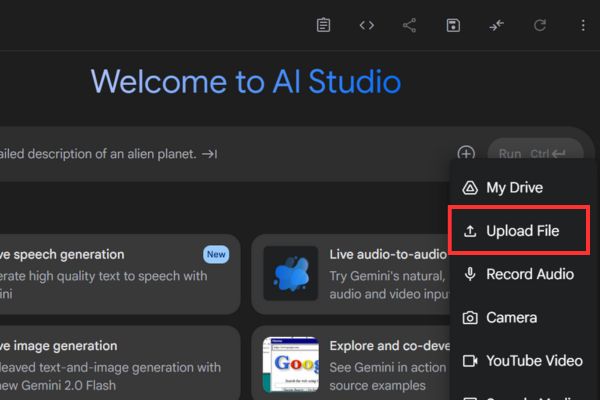The height and width of the screenshot is (400, 600).
Task: Click the Google page thumbnail
Action: (x=290, y=364)
